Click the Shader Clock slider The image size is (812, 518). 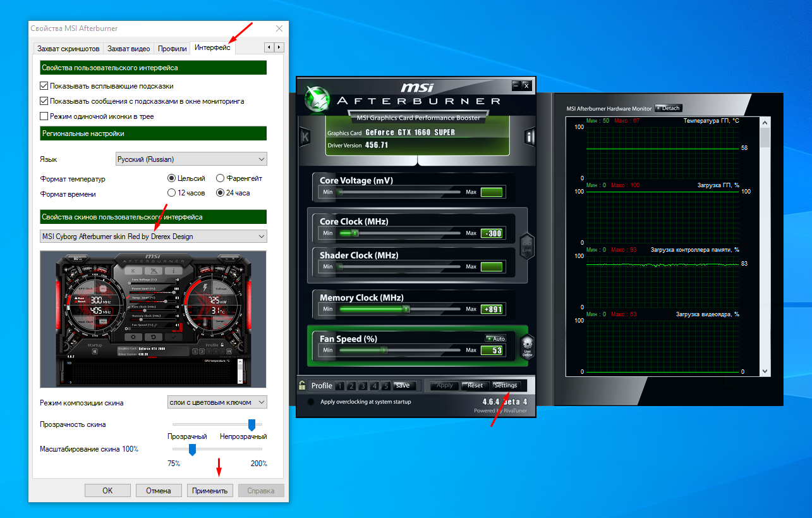(400, 266)
